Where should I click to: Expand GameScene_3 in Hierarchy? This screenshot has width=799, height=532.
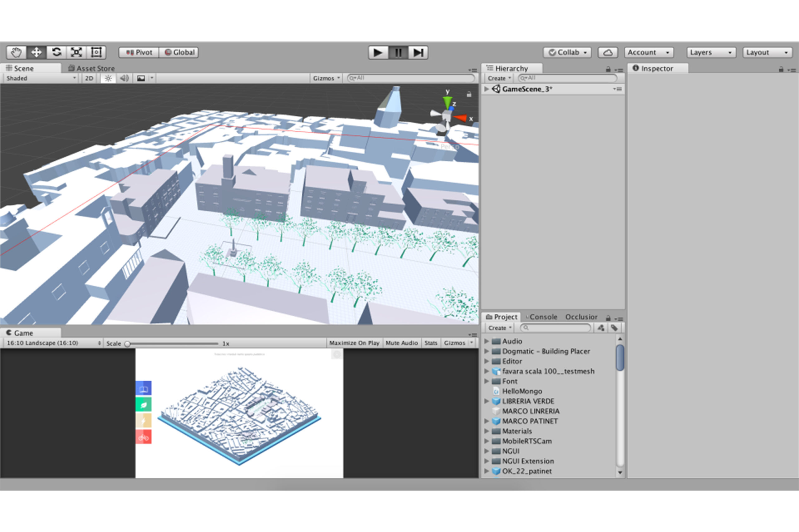point(487,89)
